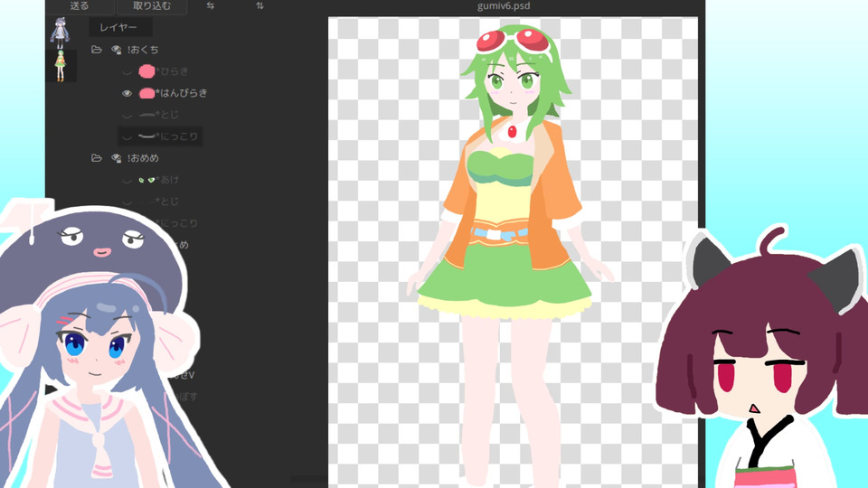The height and width of the screenshot is (488, 868).
Task: Show the *とじ layer under !おくち
Action: [x=127, y=115]
